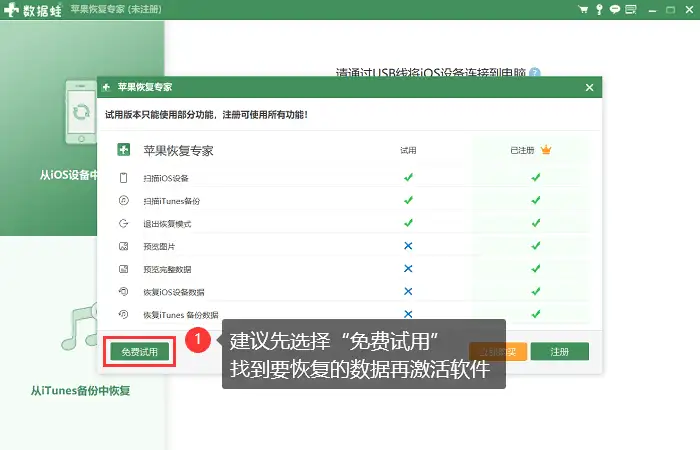Click the trial checkmark for 扫描iOS设备

click(x=408, y=177)
